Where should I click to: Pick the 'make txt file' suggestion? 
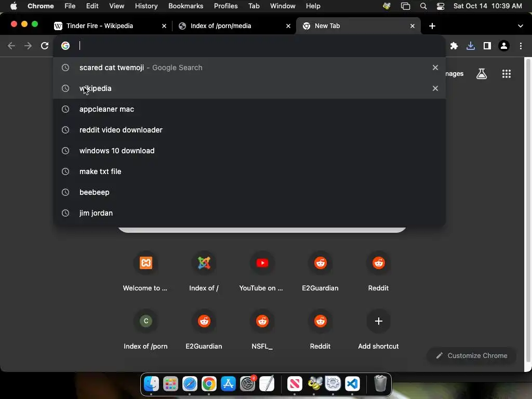click(249, 171)
